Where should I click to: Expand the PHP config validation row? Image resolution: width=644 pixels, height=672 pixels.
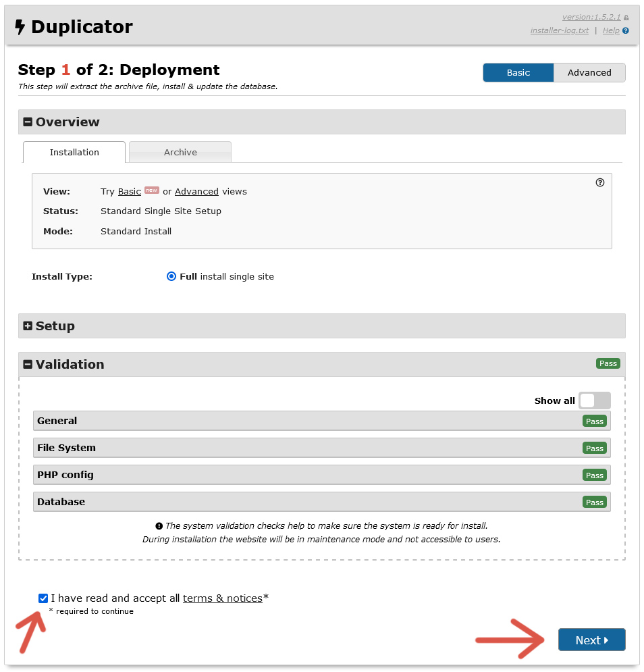click(322, 475)
